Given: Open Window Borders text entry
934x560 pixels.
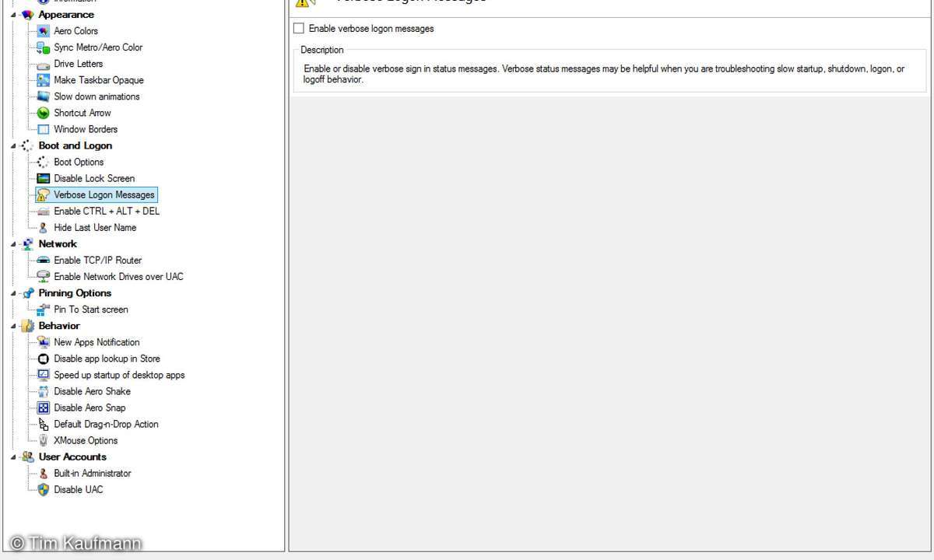Looking at the screenshot, I should pyautogui.click(x=86, y=129).
